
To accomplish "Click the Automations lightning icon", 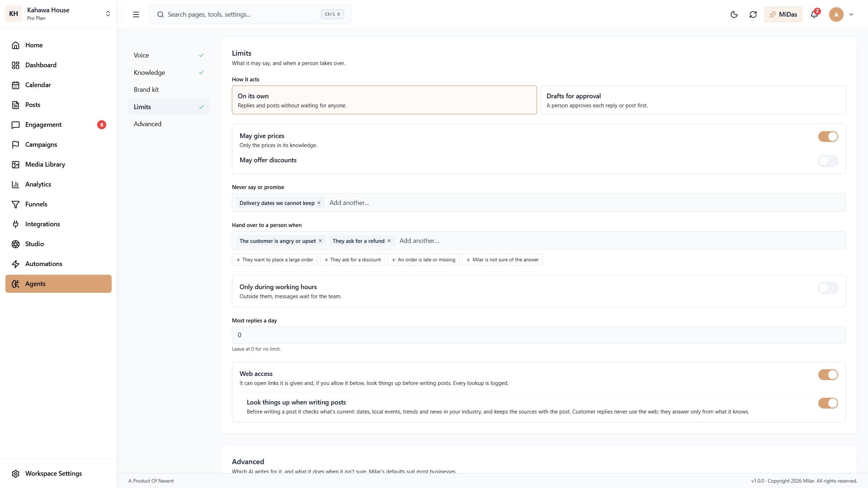I will point(15,264).
